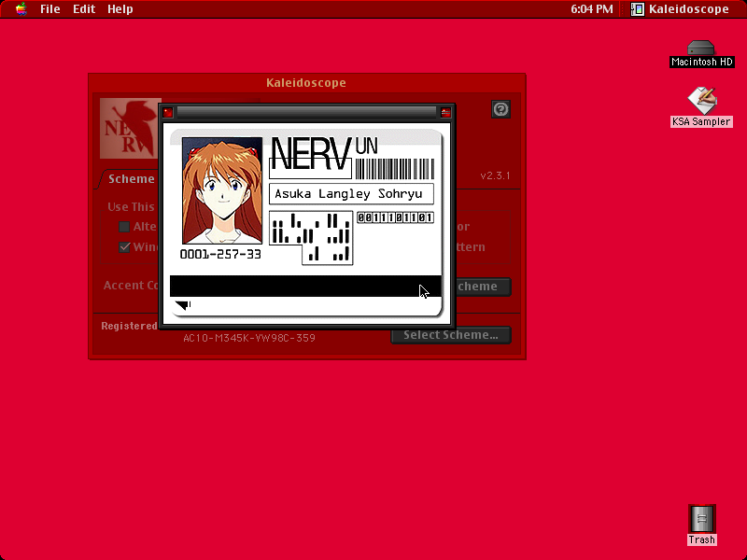Click the version label v2.3.1
The image size is (747, 560).
495,175
